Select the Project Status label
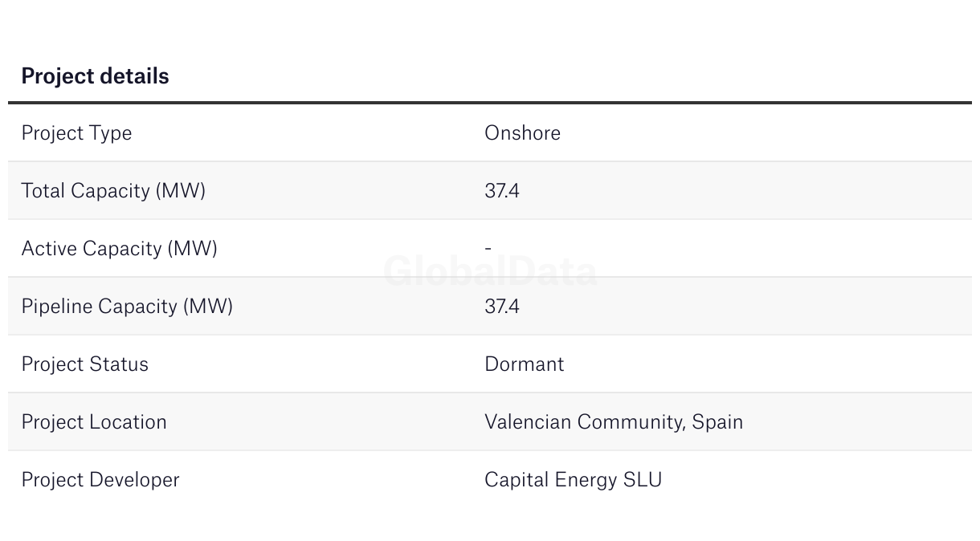The image size is (980, 541). 84,364
